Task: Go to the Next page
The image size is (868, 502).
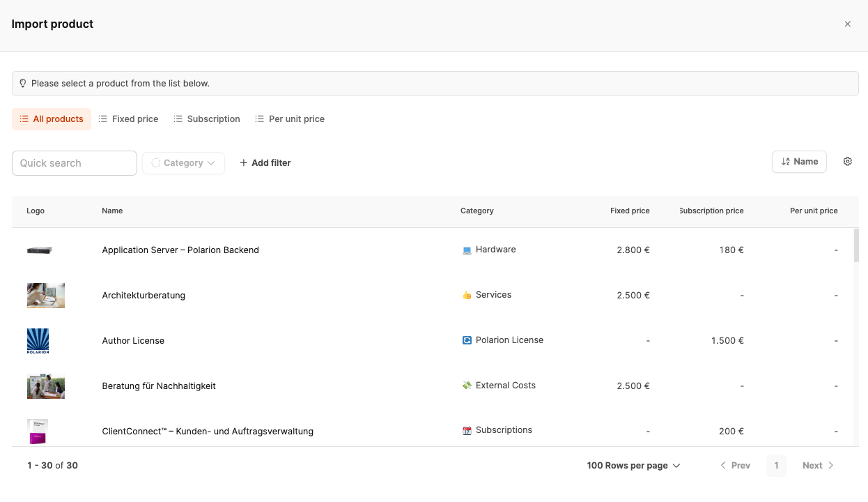Action: coord(818,466)
